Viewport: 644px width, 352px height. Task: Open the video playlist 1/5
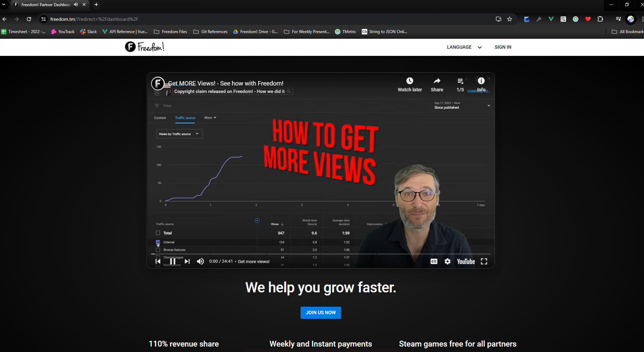460,84
